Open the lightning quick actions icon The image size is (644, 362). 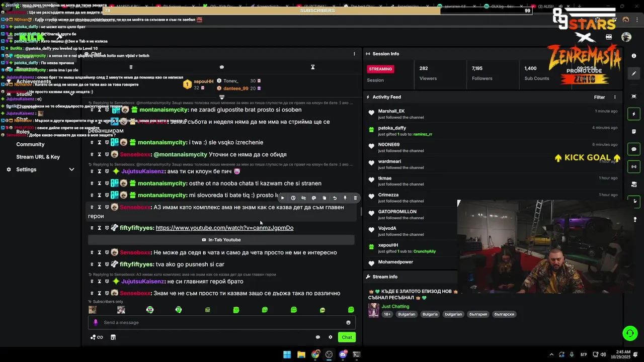[x=634, y=114]
